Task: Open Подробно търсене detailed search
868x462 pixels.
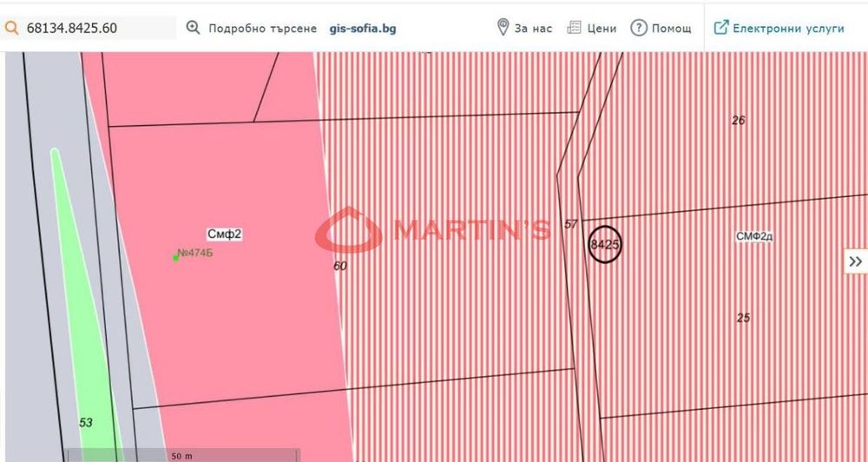Action: (262, 29)
